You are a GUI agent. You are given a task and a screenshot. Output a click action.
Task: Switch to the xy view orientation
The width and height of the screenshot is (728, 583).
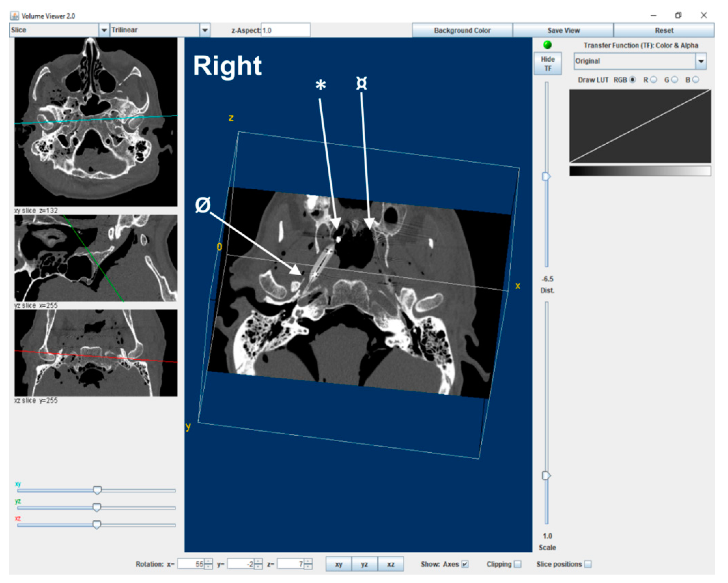[339, 564]
